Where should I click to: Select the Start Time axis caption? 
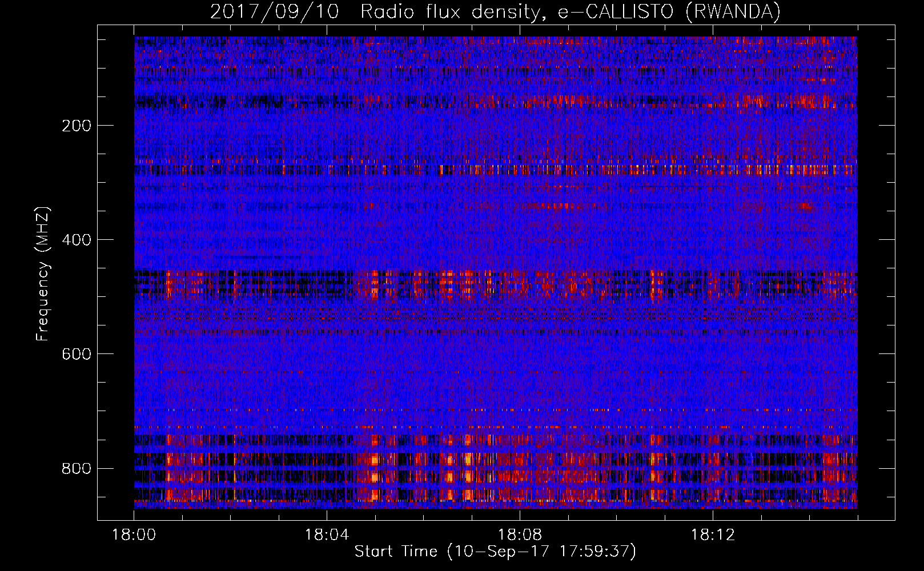point(495,552)
